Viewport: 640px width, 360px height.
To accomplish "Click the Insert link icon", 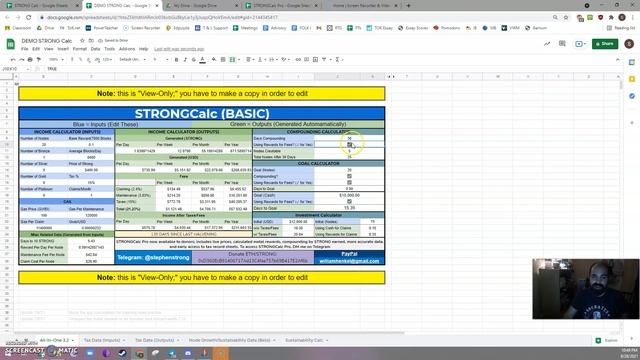I will pos(298,60).
